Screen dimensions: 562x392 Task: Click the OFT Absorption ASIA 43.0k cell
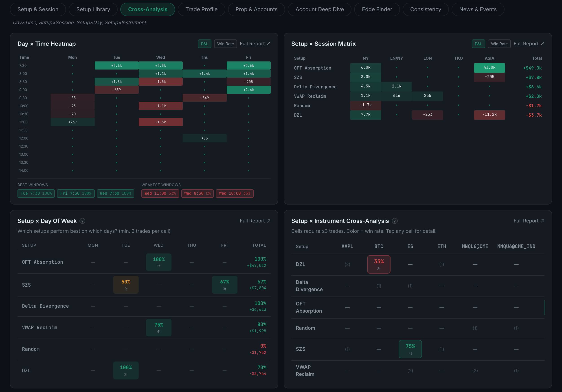click(x=489, y=68)
